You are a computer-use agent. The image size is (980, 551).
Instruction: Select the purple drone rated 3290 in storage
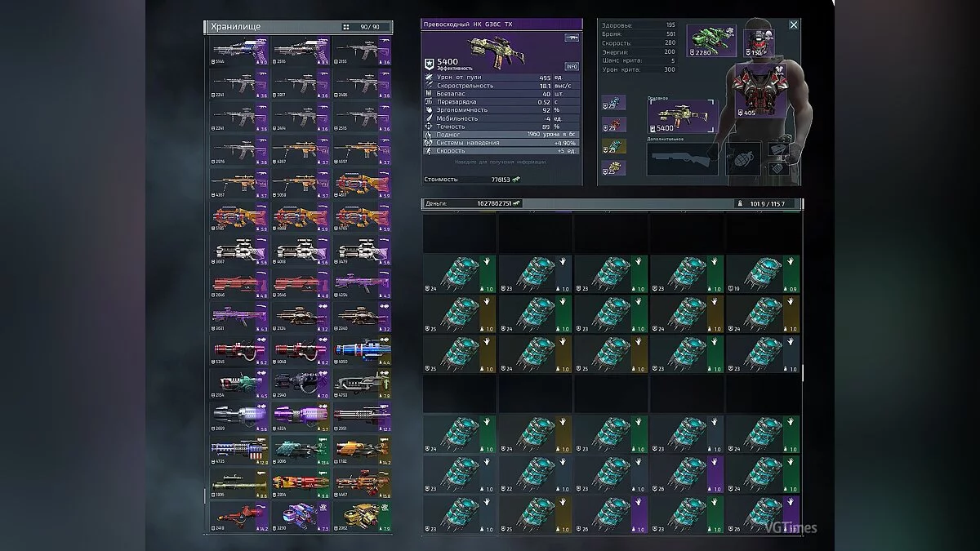(x=301, y=516)
